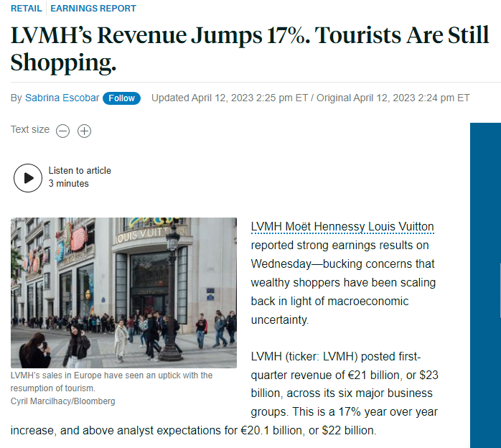The height and width of the screenshot is (448, 501).
Task: Decrease text size with minus icon
Action: point(63,131)
